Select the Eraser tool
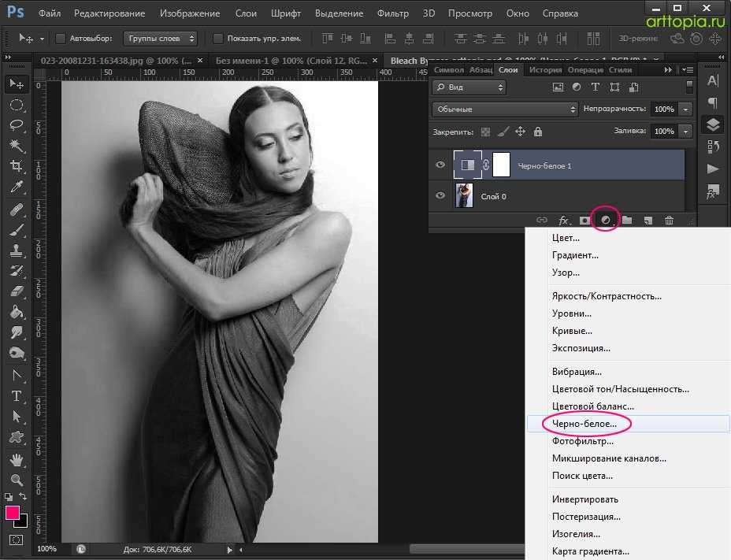This screenshot has width=731, height=560. click(17, 291)
